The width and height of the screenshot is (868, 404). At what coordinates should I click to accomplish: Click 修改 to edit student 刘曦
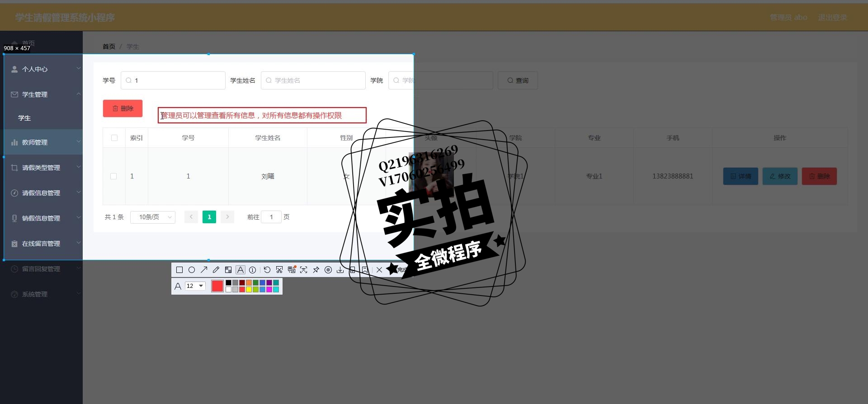780,176
